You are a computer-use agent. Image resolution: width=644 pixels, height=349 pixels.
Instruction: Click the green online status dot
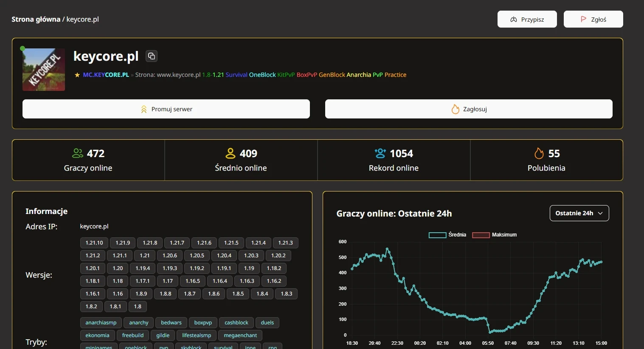tap(22, 48)
